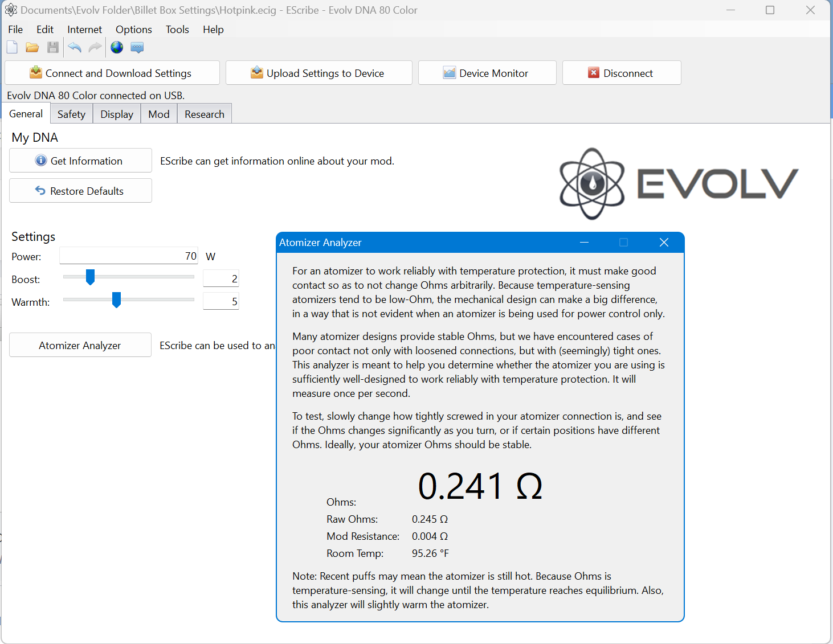
Task: Click the Warmth slider handle
Action: pyautogui.click(x=116, y=300)
